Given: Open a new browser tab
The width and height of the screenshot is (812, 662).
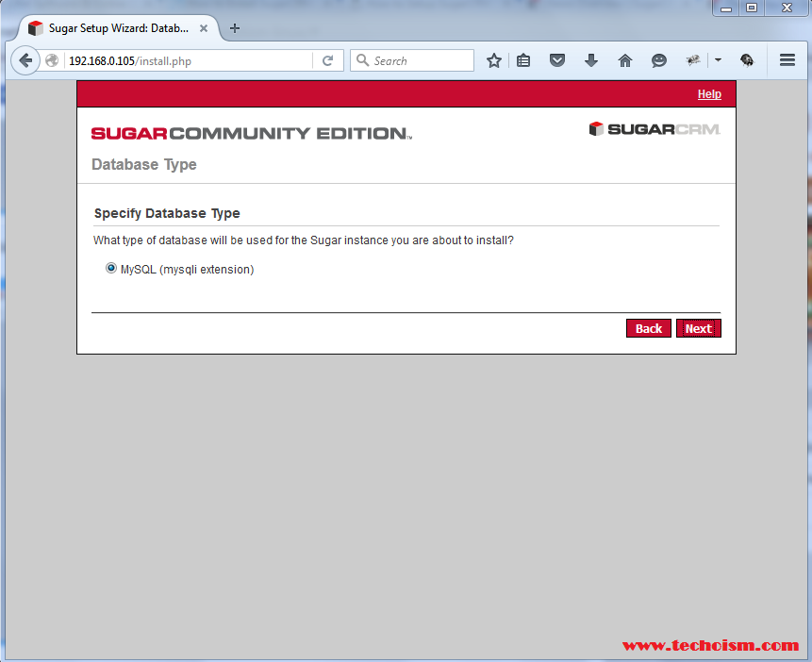Looking at the screenshot, I should coord(235,28).
